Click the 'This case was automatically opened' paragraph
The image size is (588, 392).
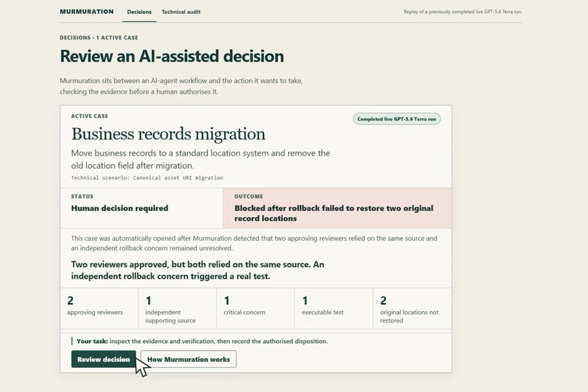(x=255, y=243)
